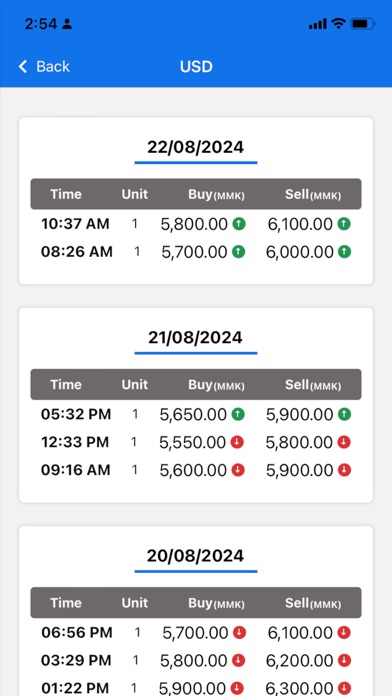
Task: Click green up arrow beside Buy 5,800.00
Action: pyautogui.click(x=239, y=224)
